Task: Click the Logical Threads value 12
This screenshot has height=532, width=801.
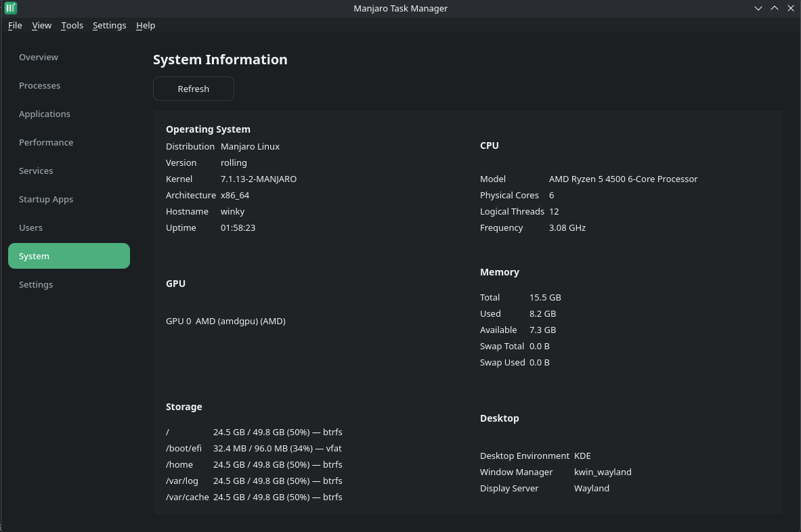Action: (555, 211)
